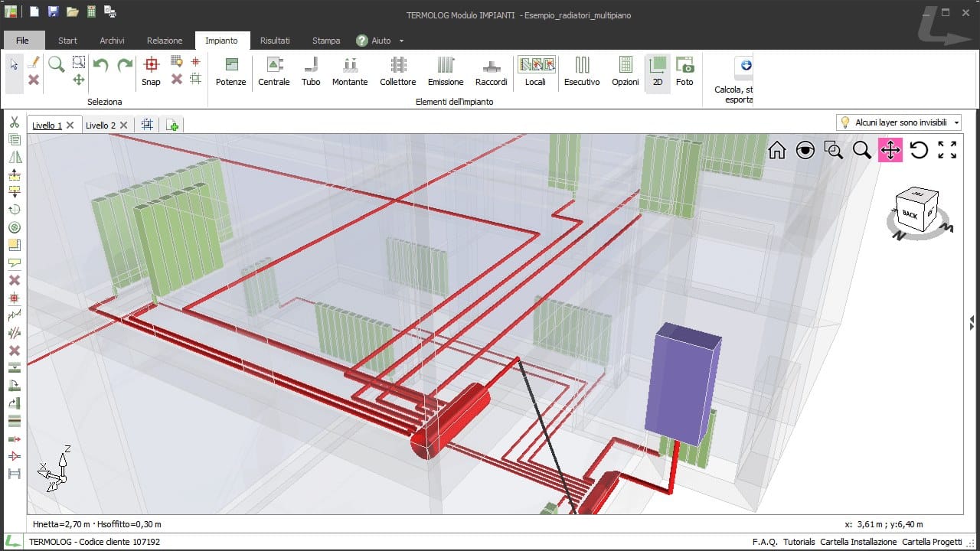Expand the collapsed right side panel
Viewport: 980px width, 551px height.
972,323
